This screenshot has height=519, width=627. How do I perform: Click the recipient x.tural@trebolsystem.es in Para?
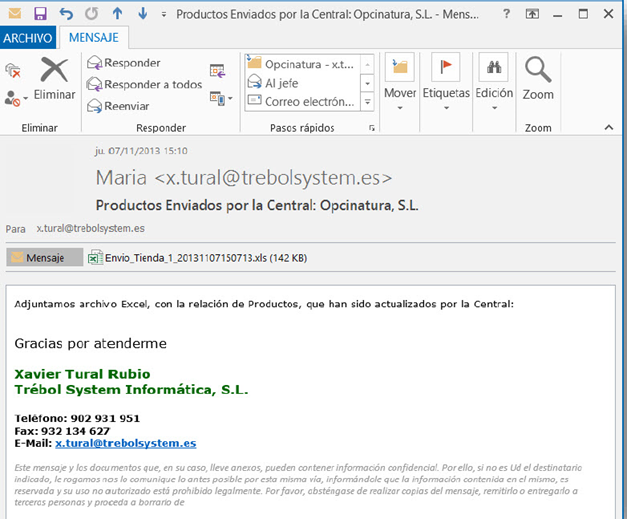[x=91, y=228]
